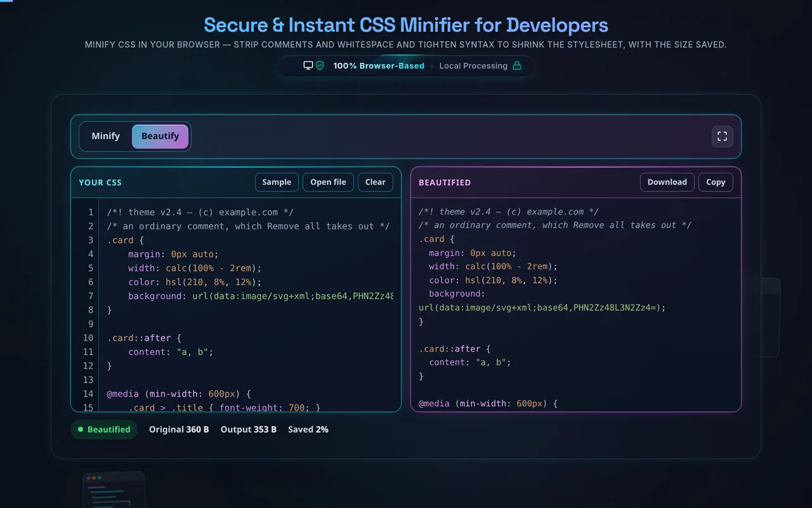Viewport: 812px width, 508px height.
Task: Click 'width: calc(100% - 2rem);' in input editor
Action: [195, 268]
